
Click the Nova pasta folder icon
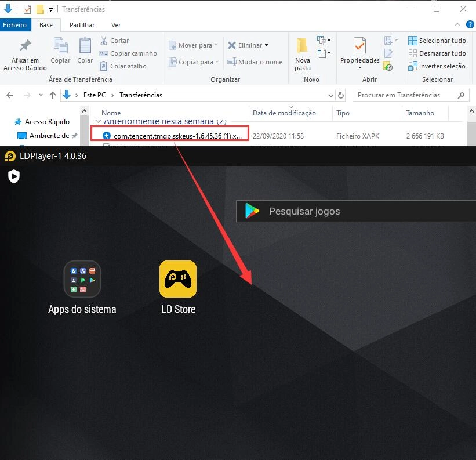[302, 46]
